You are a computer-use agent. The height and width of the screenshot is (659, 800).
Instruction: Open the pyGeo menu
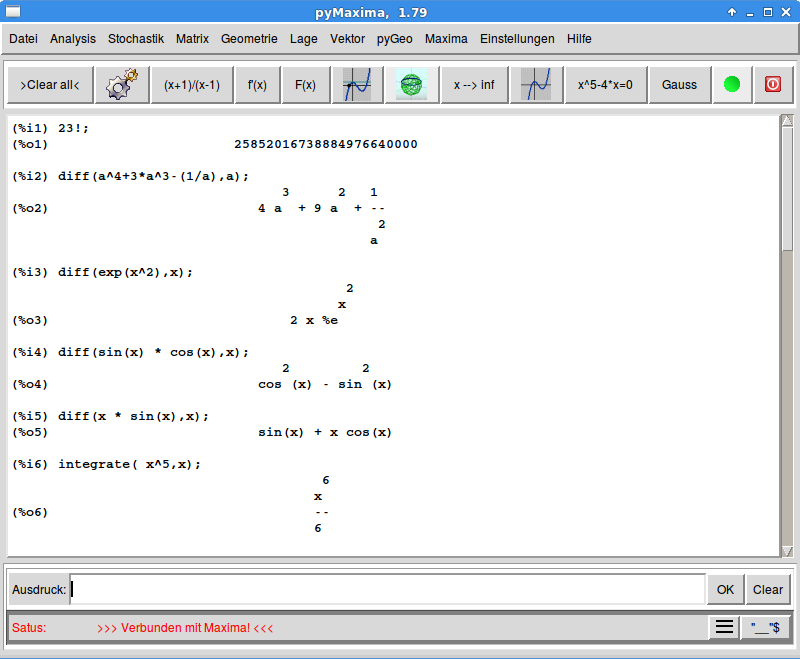[x=394, y=39]
